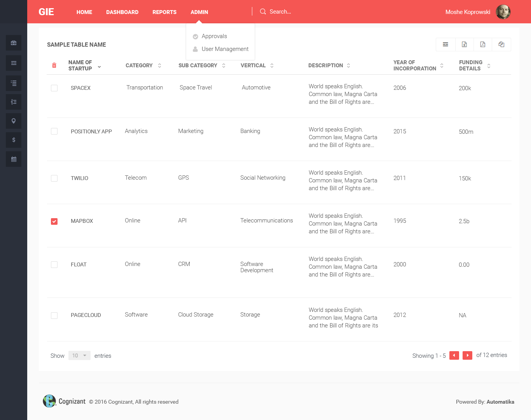The image size is (531, 420).
Task: Click the justified lines sidebar icon
Action: [14, 63]
